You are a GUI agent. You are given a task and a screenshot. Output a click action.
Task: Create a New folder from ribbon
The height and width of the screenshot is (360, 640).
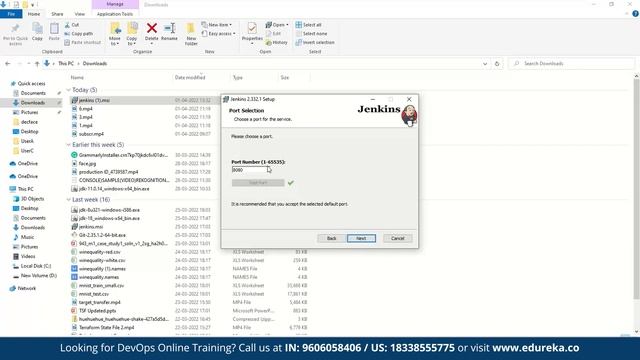coord(191,33)
